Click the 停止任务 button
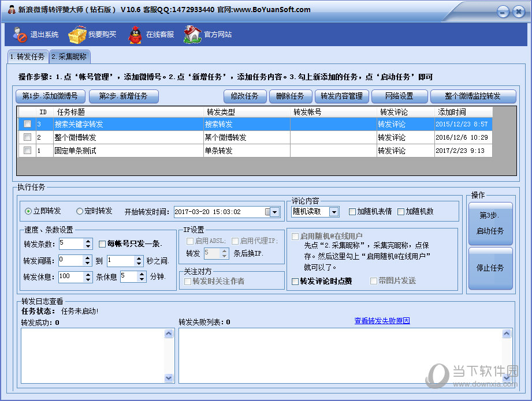The width and height of the screenshot is (532, 401). click(490, 268)
